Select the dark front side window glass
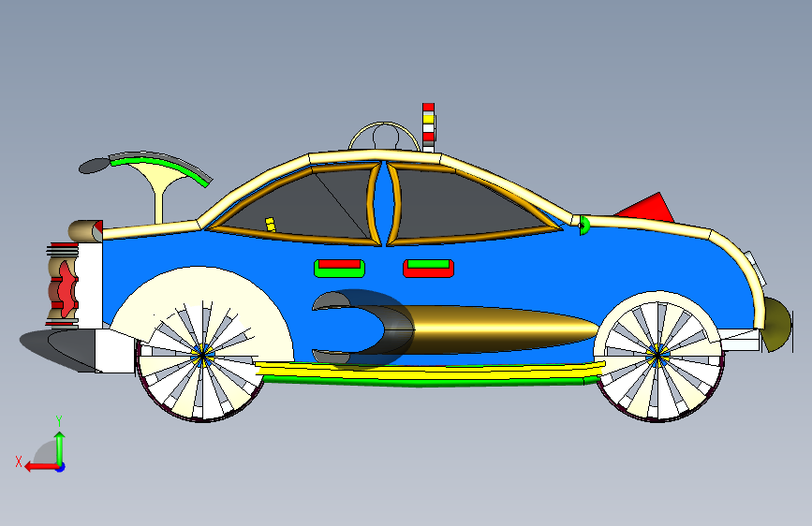This screenshot has width=812, height=526. pos(466,204)
